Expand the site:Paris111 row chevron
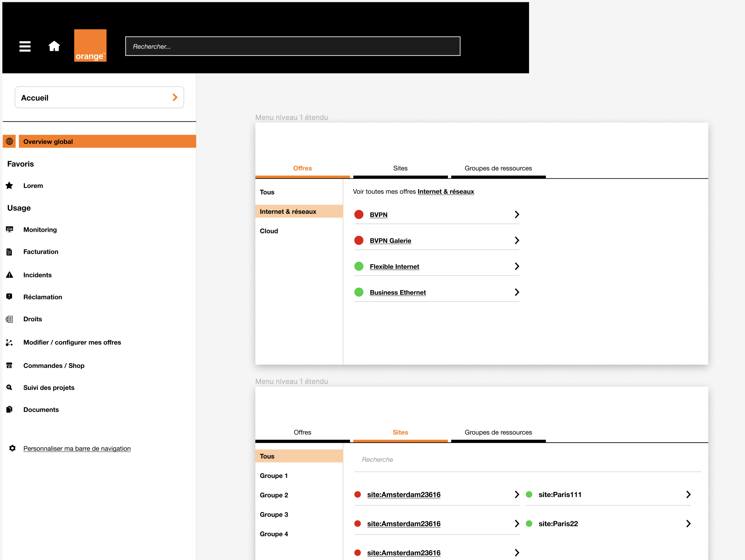This screenshot has height=560, width=745. click(688, 494)
